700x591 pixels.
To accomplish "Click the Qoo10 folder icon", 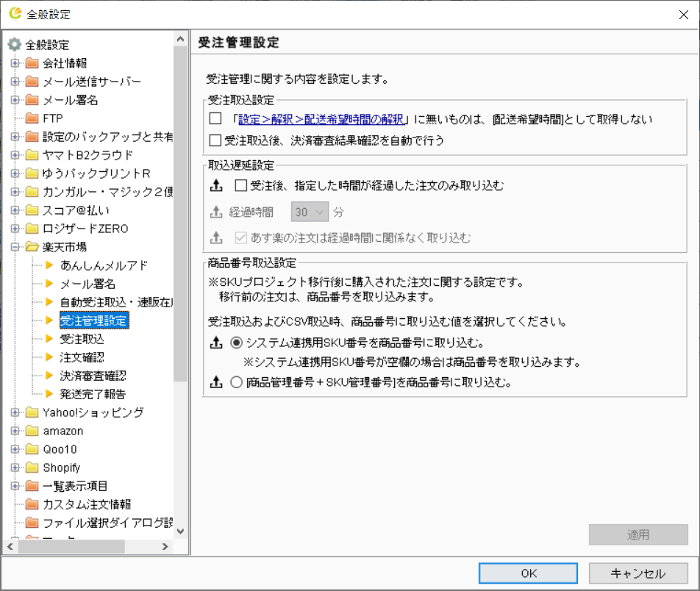I will 32,449.
